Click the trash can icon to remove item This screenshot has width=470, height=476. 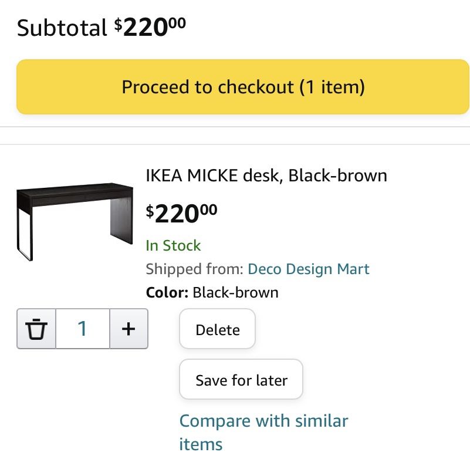[36, 329]
